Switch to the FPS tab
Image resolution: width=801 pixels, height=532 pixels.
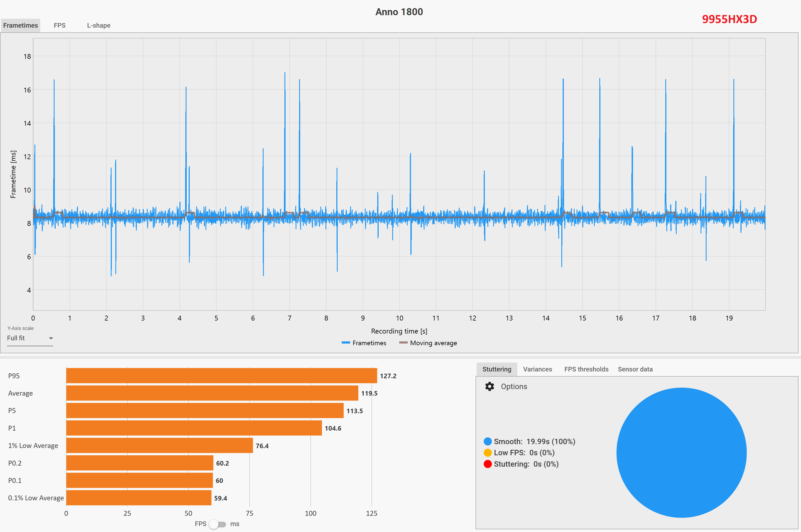pos(59,25)
